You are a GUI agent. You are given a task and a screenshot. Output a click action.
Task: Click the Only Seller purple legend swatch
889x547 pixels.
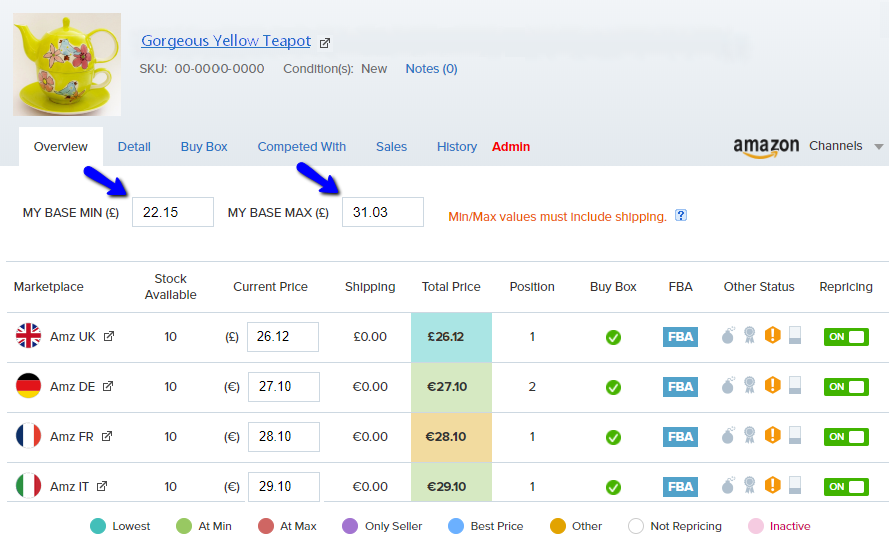point(350,526)
